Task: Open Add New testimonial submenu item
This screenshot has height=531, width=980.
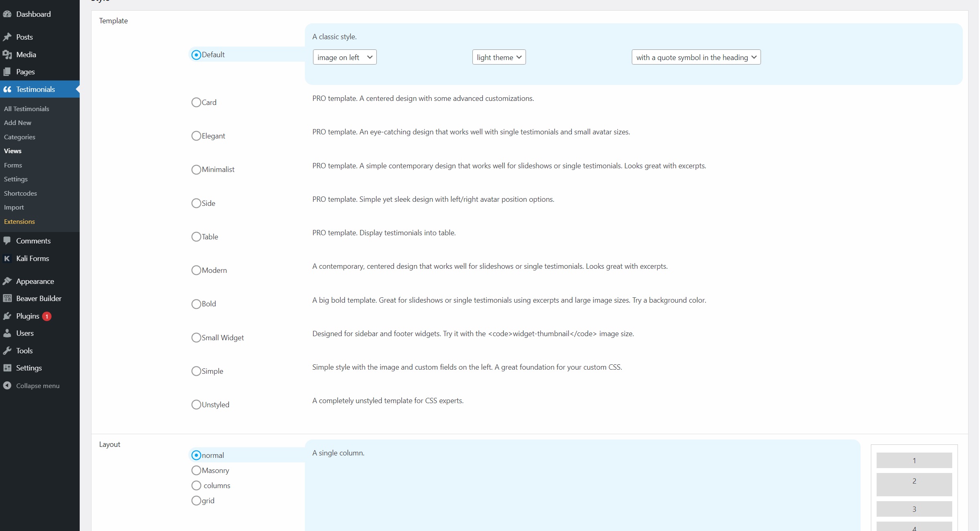Action: pos(18,123)
